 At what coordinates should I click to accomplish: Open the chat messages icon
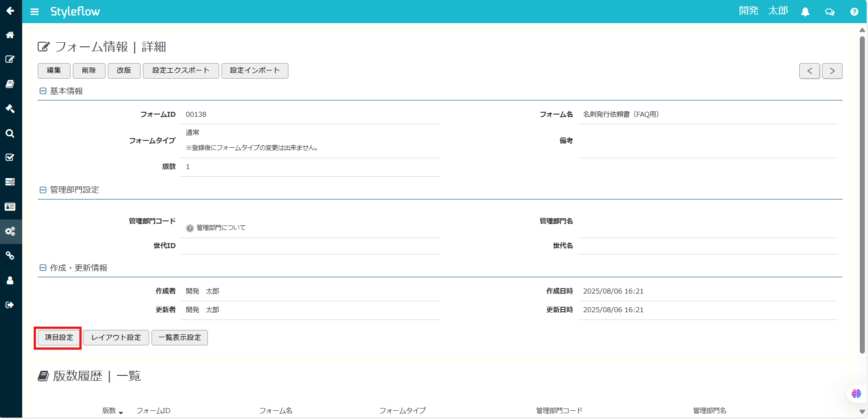tap(830, 12)
